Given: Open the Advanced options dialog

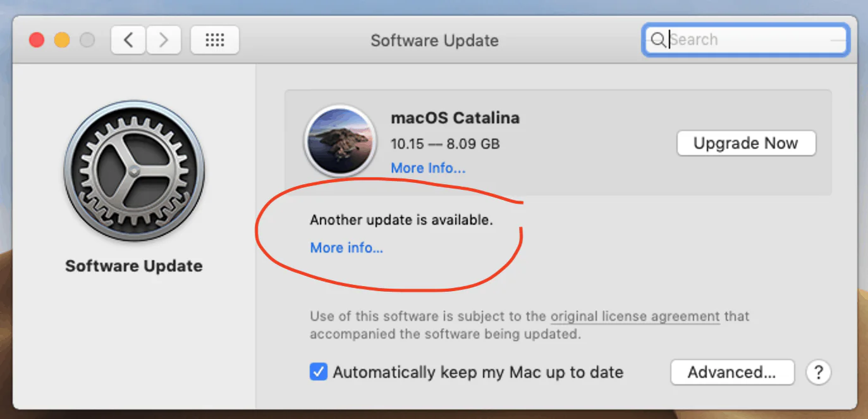Looking at the screenshot, I should coord(731,372).
